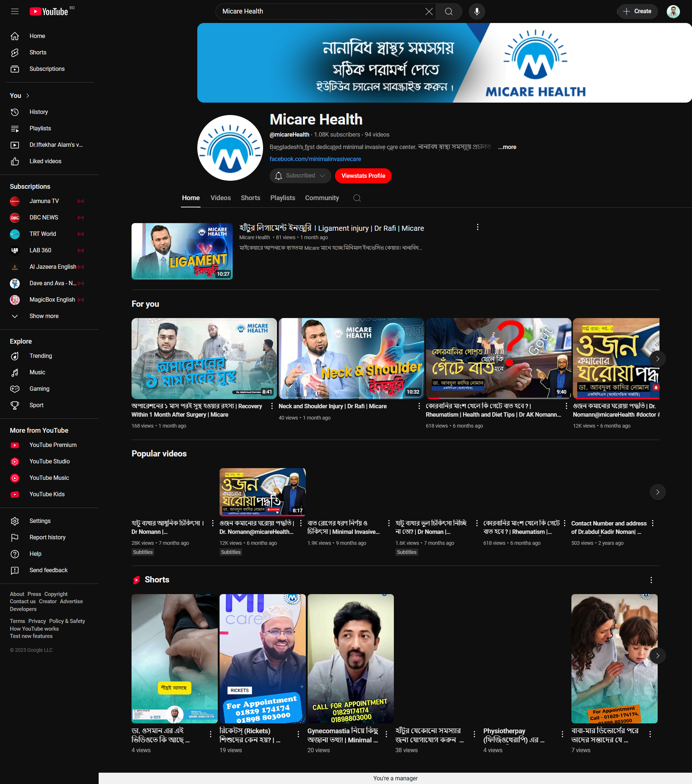The image size is (692, 784).
Task: Open Shorts from the sidebar
Action: coord(49,53)
